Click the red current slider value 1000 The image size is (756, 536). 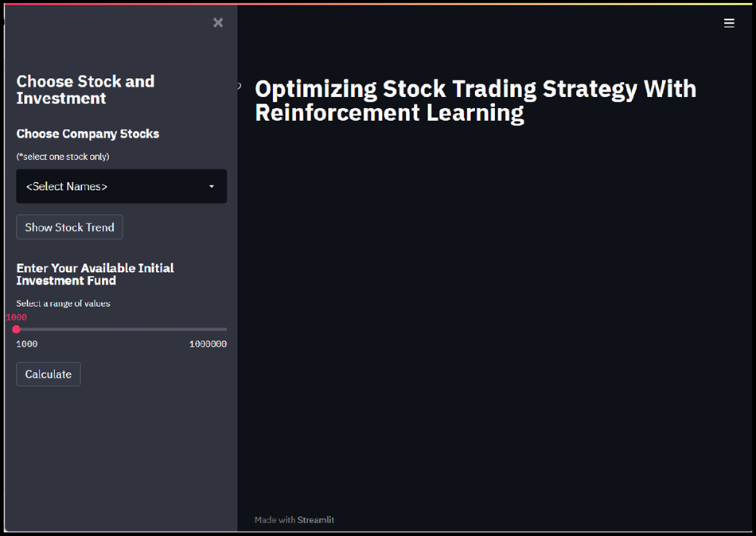[x=17, y=317]
